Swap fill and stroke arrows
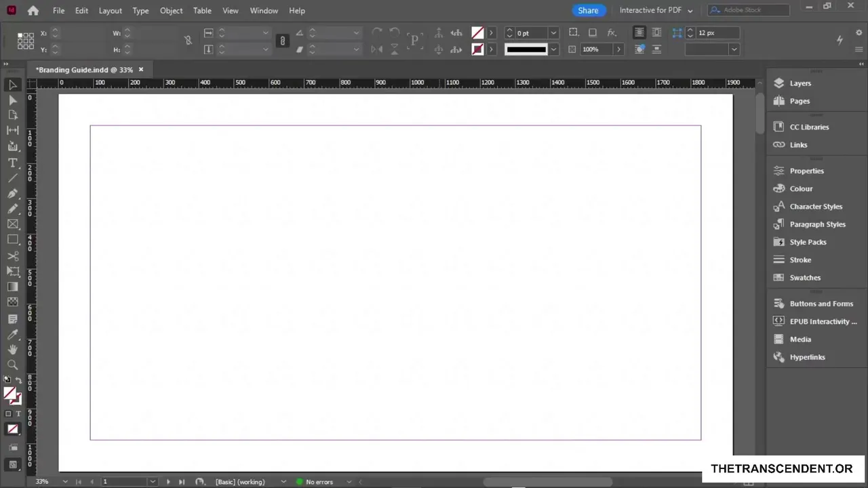Viewport: 868px width, 488px height. pyautogui.click(x=18, y=380)
